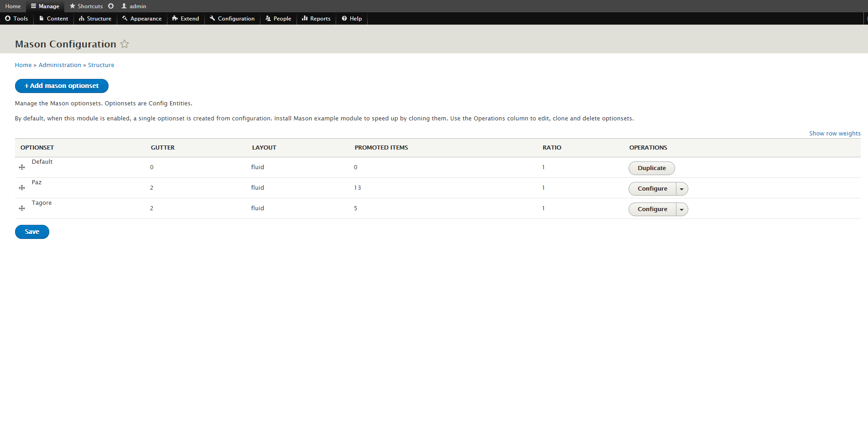The image size is (868, 441).
Task: Click the edit shortcuts circle icon in top bar
Action: point(111,6)
